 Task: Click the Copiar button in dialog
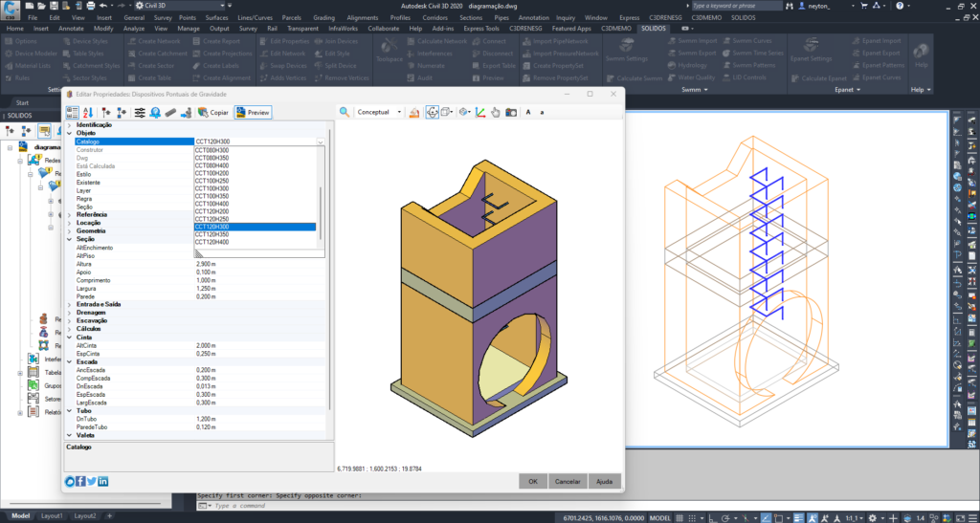pyautogui.click(x=213, y=112)
